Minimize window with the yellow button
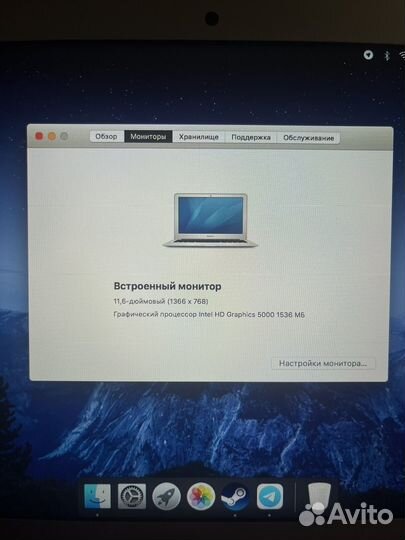This screenshot has width=405, height=540. tap(52, 136)
